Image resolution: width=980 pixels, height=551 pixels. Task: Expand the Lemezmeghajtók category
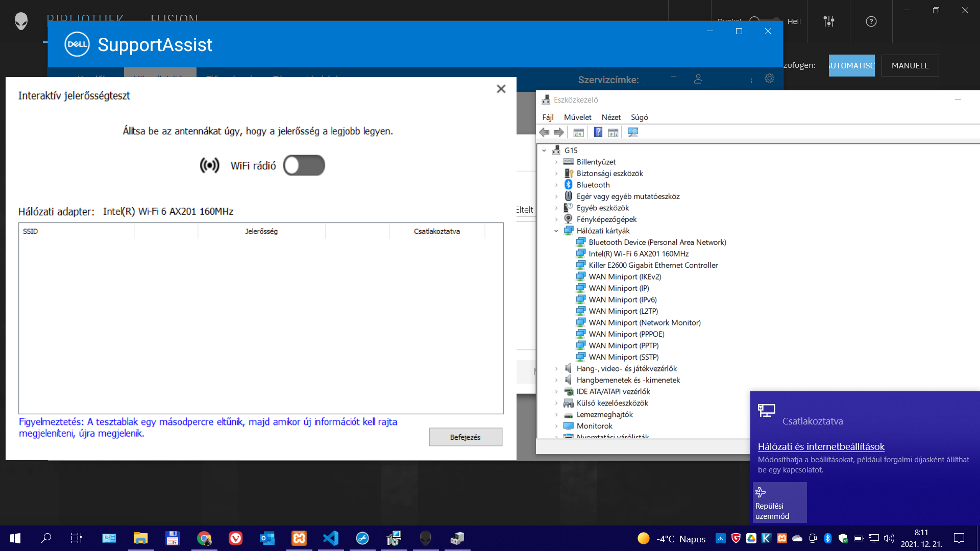[x=556, y=414]
